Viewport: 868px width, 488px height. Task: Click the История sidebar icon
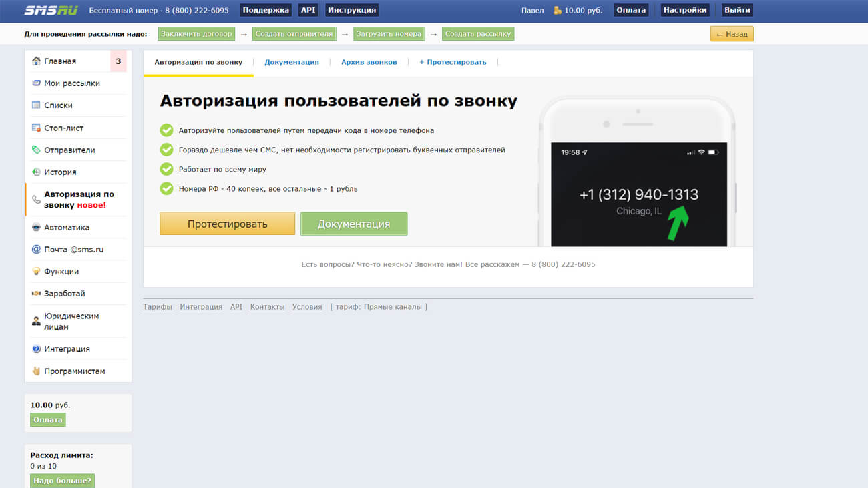pos(37,172)
